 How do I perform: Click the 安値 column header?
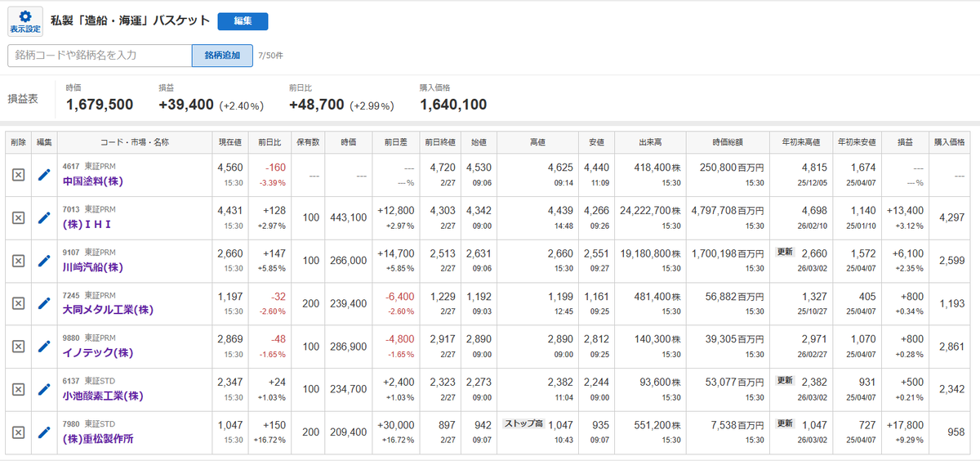(x=597, y=142)
